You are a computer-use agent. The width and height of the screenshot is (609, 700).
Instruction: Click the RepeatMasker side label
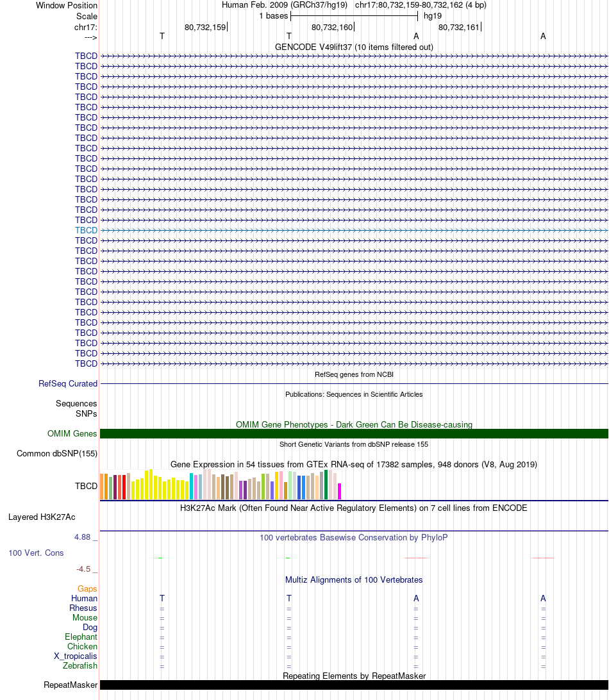click(71, 685)
